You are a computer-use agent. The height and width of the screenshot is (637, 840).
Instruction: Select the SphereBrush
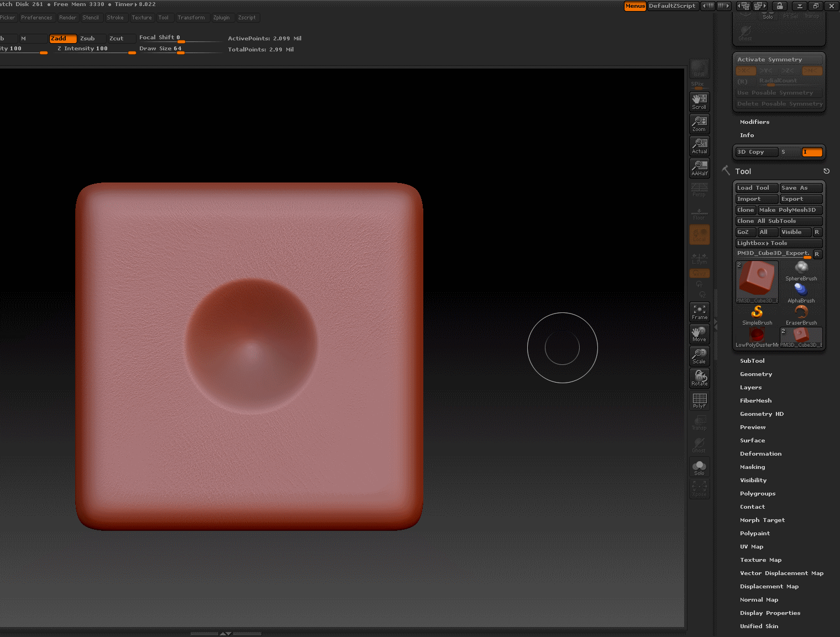(801, 271)
